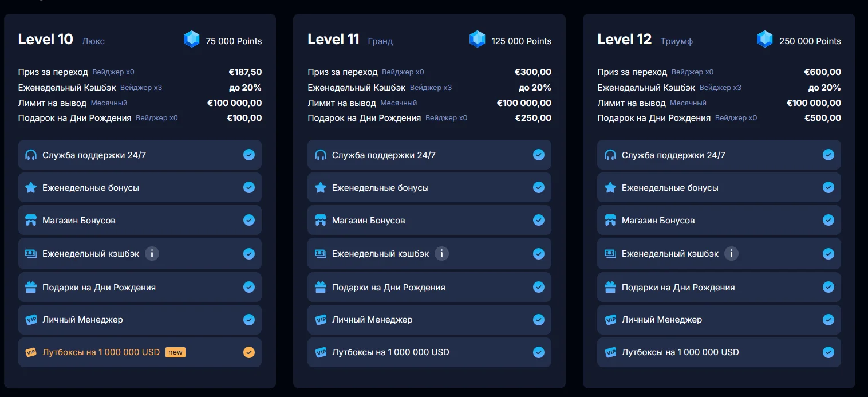Click the Level 11 Гранд heading
This screenshot has height=397, width=868.
pyautogui.click(x=350, y=40)
